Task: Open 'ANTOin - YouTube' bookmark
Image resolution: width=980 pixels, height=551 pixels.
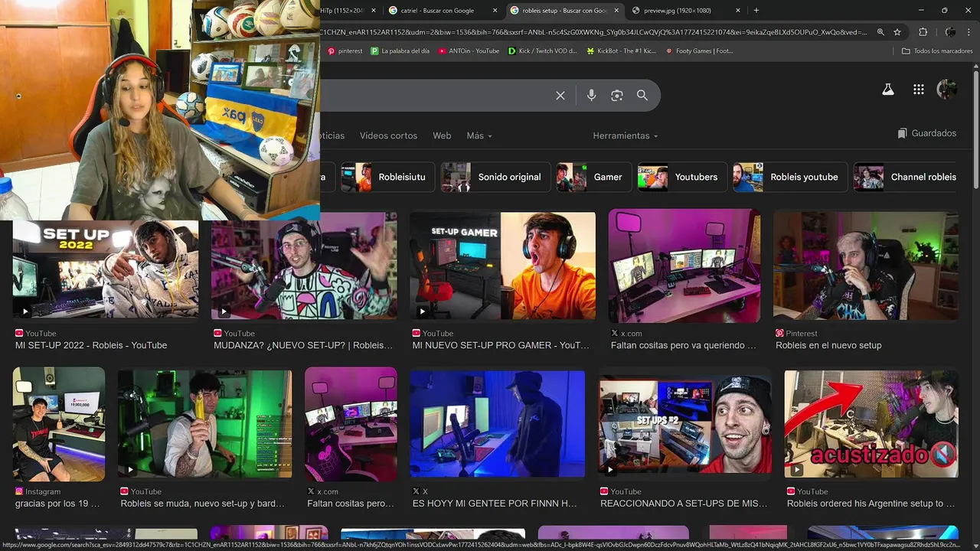Action: click(x=469, y=51)
